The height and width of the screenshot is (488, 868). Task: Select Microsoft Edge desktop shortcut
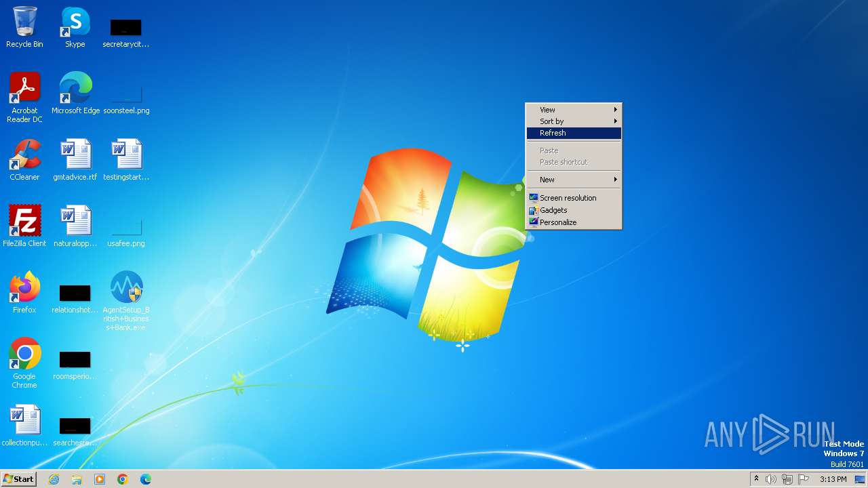pyautogui.click(x=75, y=94)
